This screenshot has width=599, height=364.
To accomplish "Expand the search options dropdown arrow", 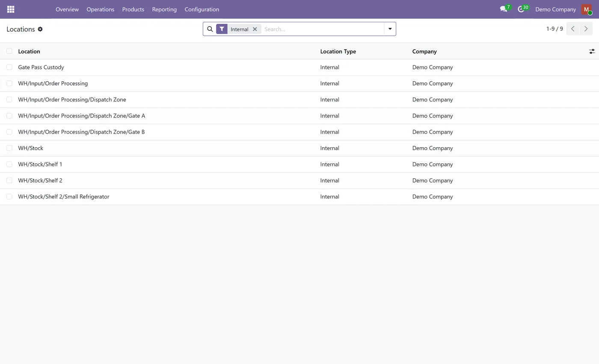I will click(x=390, y=29).
